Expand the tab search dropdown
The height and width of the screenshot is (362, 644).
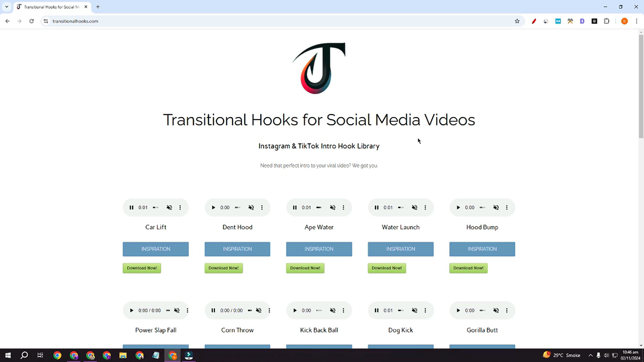click(7, 7)
